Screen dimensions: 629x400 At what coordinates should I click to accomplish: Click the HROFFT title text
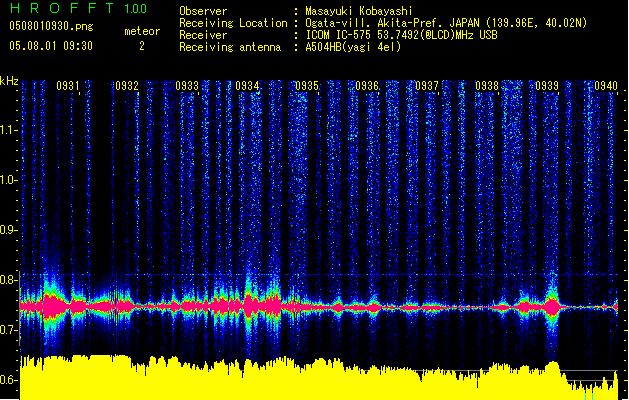point(61,8)
